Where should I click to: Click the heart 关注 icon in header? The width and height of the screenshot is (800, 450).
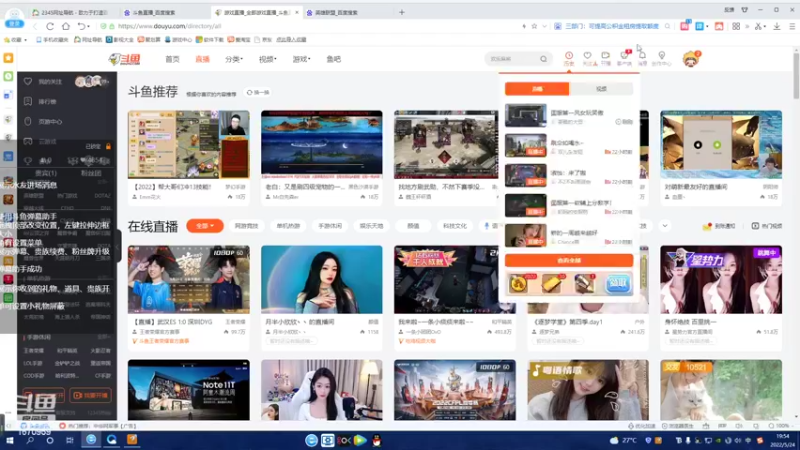point(588,58)
